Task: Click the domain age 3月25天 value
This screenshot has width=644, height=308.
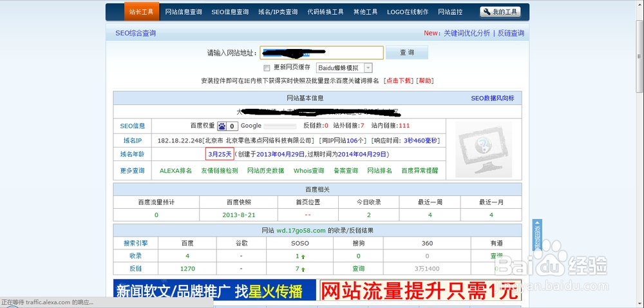Action: pyautogui.click(x=220, y=154)
